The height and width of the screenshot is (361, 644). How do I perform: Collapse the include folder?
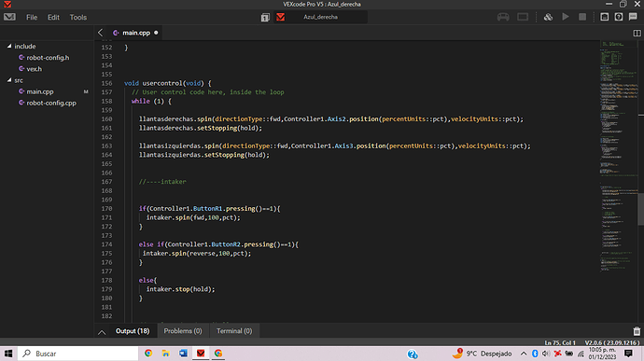pyautogui.click(x=9, y=47)
